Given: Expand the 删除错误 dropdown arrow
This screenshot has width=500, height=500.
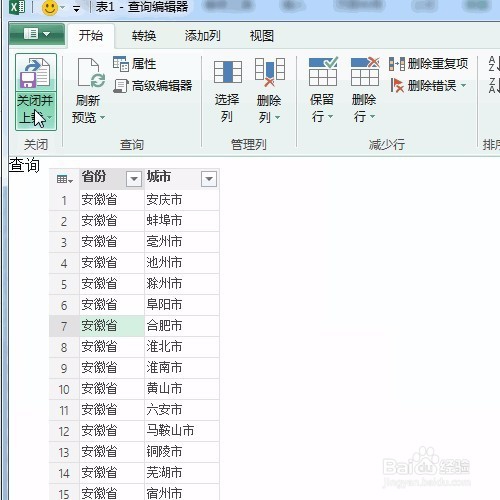Looking at the screenshot, I should pyautogui.click(x=464, y=86).
